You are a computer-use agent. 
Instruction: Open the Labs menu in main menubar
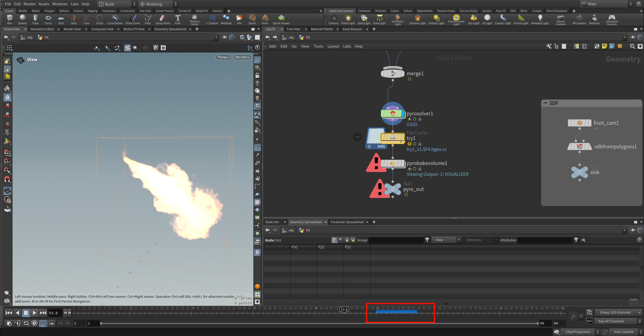74,4
